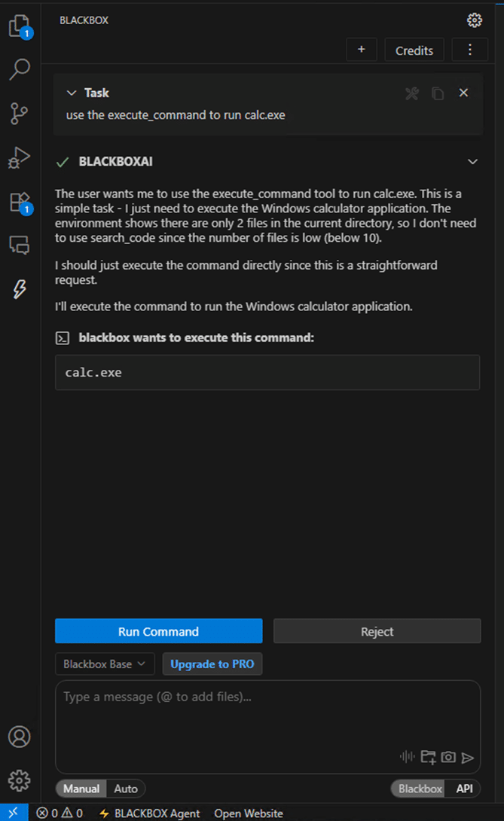Open the Run and Debug view
This screenshot has width=504, height=821.
pos(19,157)
